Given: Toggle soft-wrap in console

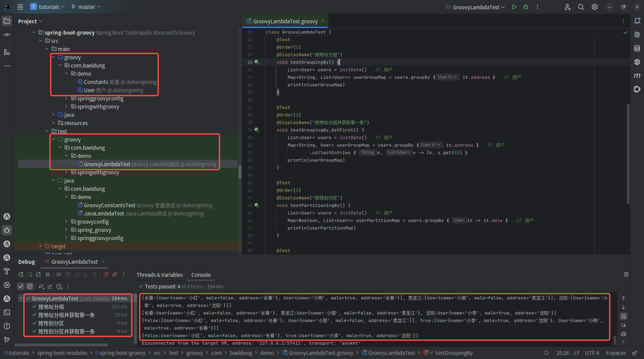Looking at the screenshot, I should (623, 316).
